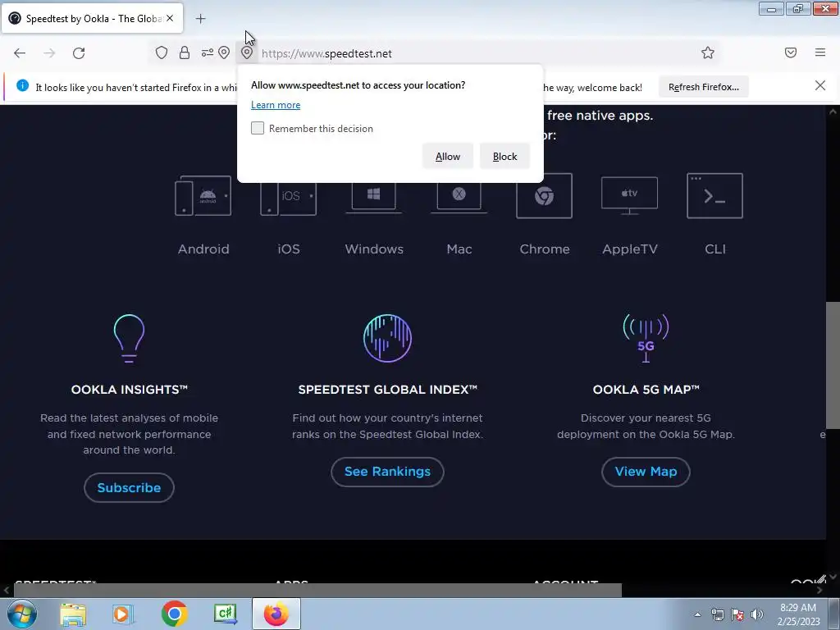Click the lightbulb Ookla Insights icon
This screenshot has height=630, width=840.
click(x=129, y=339)
